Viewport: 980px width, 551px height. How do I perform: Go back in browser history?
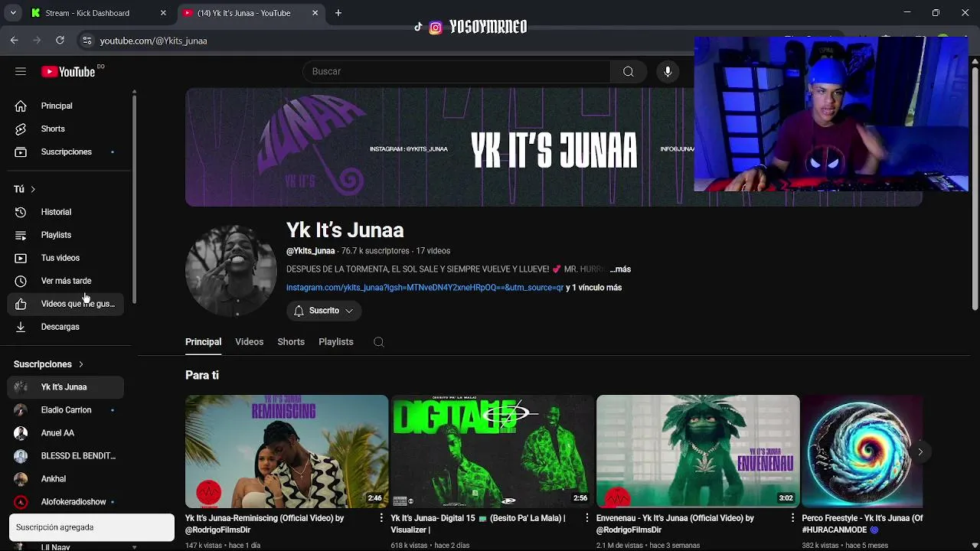click(x=15, y=41)
